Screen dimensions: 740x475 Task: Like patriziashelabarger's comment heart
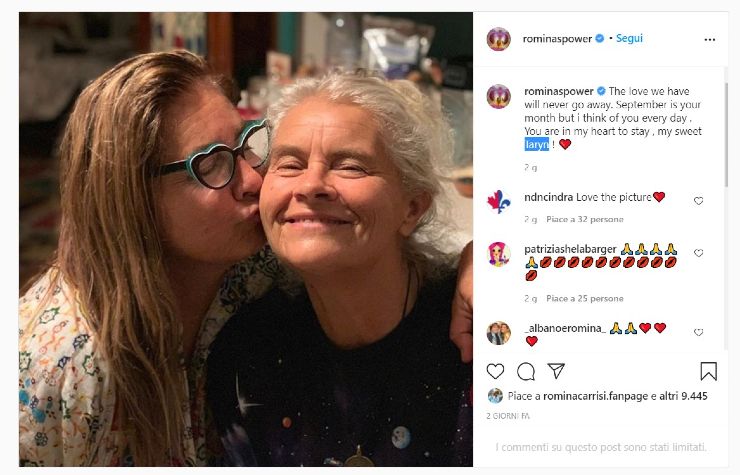tap(698, 253)
